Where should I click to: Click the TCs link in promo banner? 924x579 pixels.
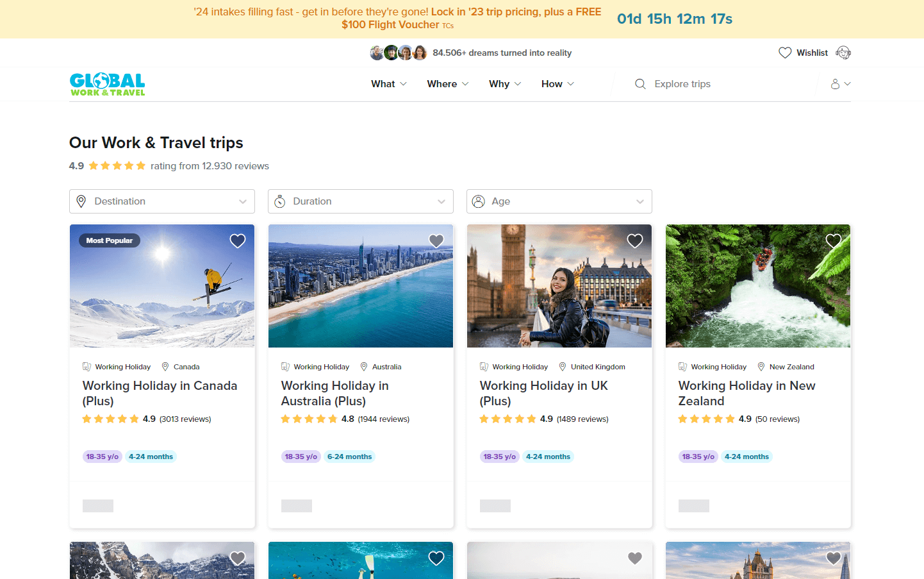point(448,26)
